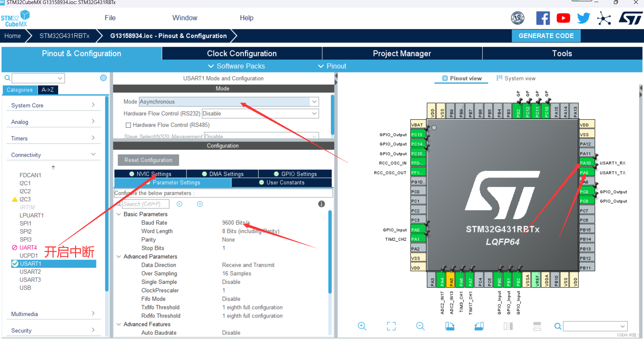This screenshot has height=340, width=644.
Task: Switch to Clock Configuration tab
Action: [x=242, y=54]
